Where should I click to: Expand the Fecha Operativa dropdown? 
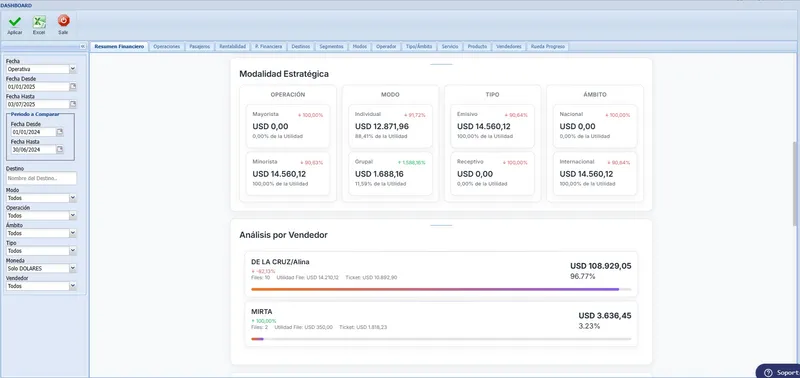[x=72, y=69]
